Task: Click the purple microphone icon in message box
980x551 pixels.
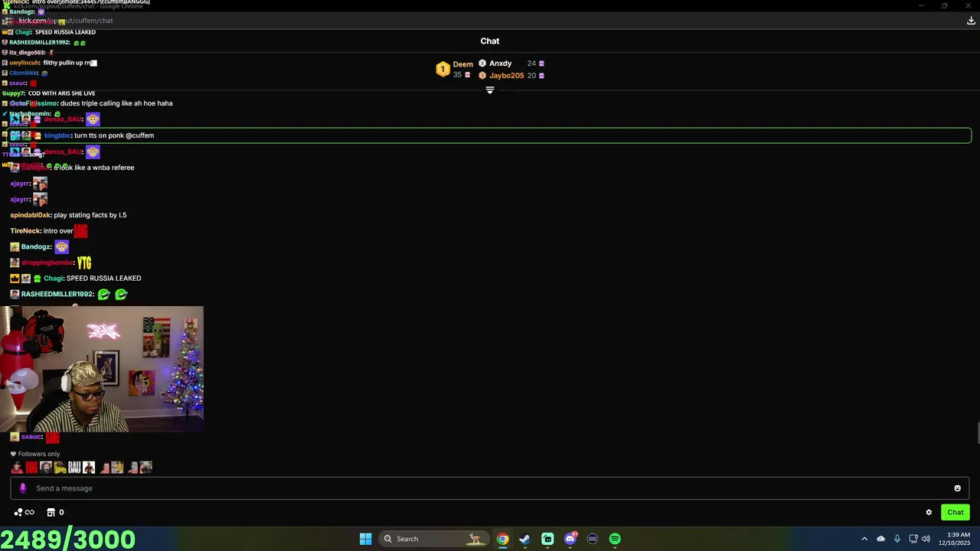Action: point(22,488)
